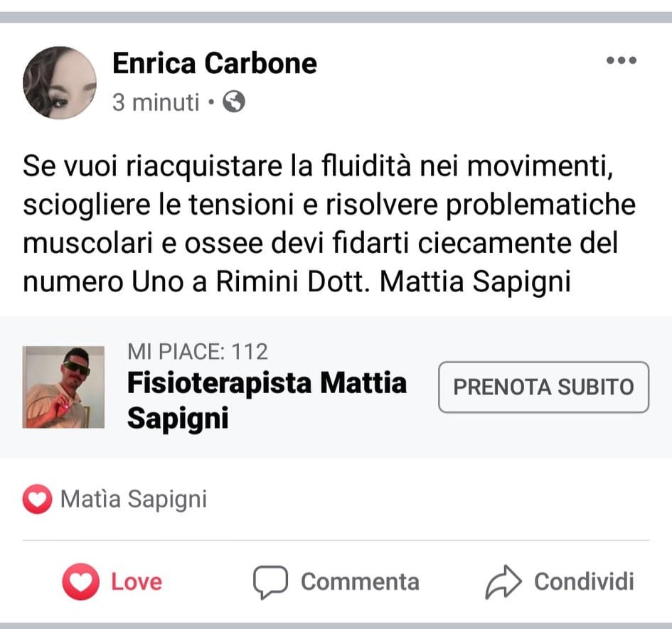Select the Commenta label
This screenshot has height=629, width=672.
[x=360, y=582]
